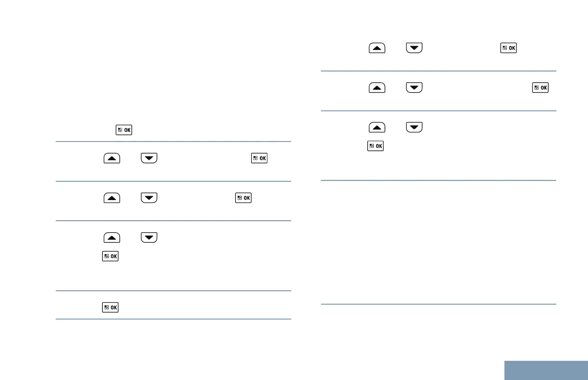Click the standalone OK key icon atop left column
Screen dimensions: 588x380
[x=123, y=130]
